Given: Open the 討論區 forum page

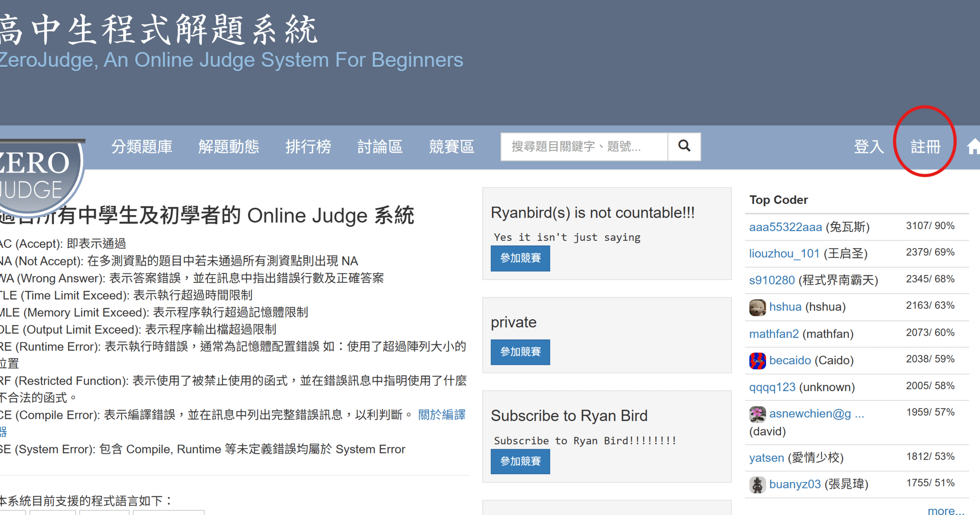Looking at the screenshot, I should coord(379,147).
